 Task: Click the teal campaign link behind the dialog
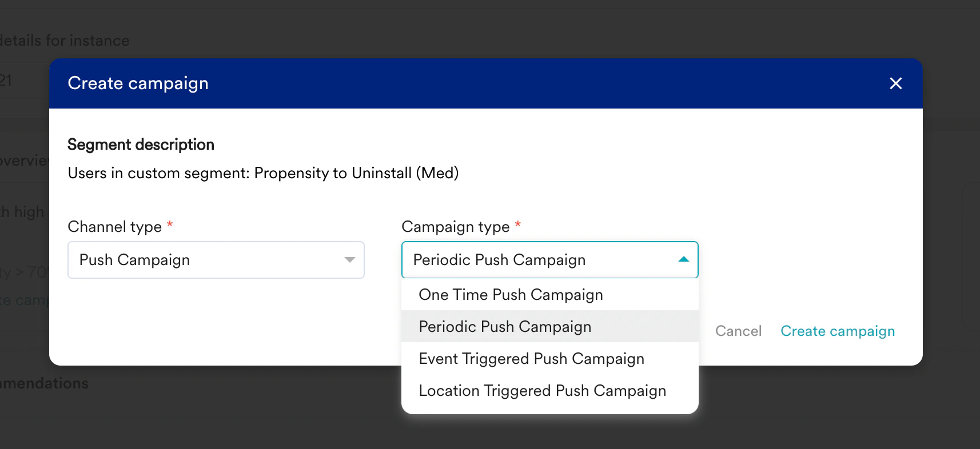tap(23, 300)
